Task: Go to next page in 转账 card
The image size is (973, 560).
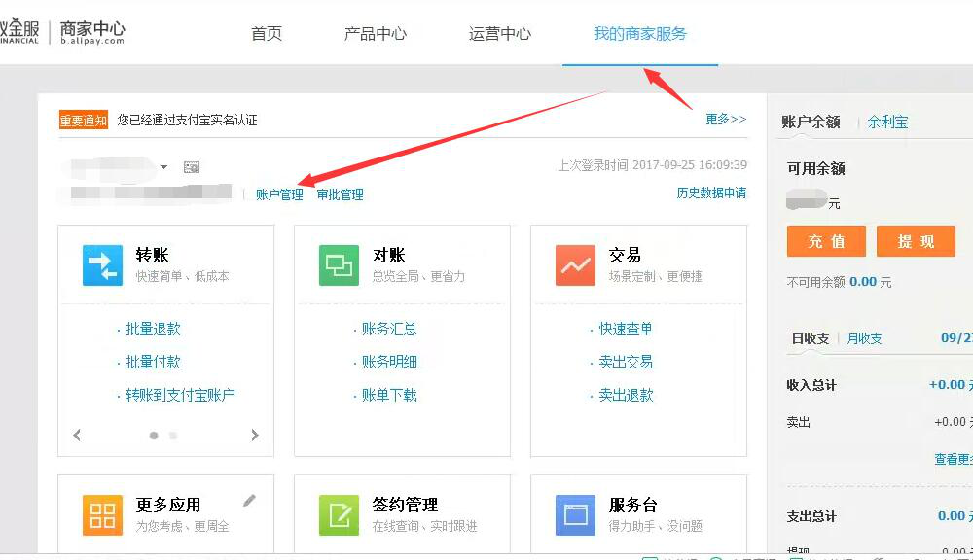Action: (x=254, y=436)
